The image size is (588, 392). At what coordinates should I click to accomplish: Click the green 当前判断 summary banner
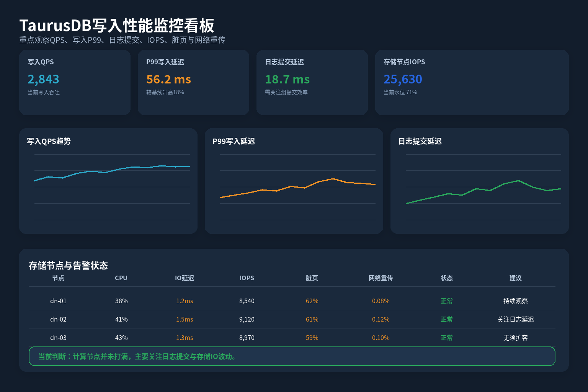[292, 356]
